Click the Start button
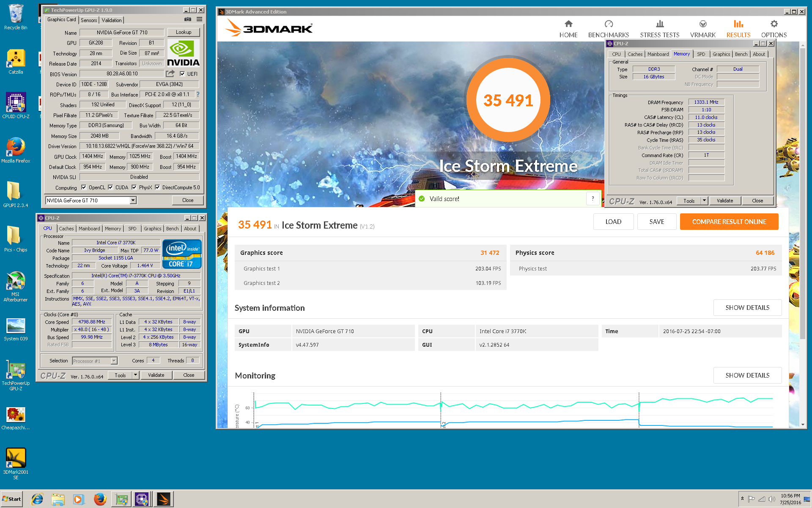This screenshot has width=812, height=508. (x=11, y=499)
